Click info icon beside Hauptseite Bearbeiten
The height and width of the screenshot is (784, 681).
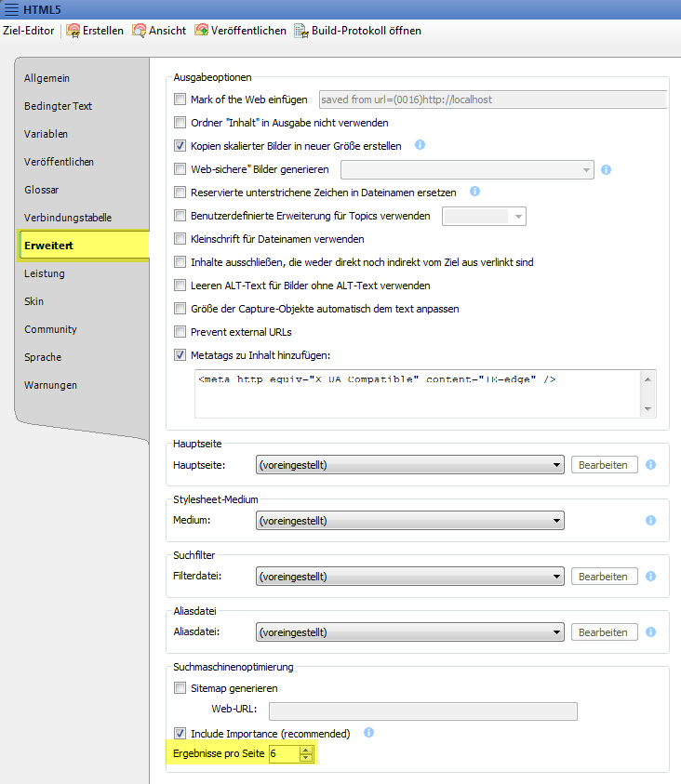(651, 465)
